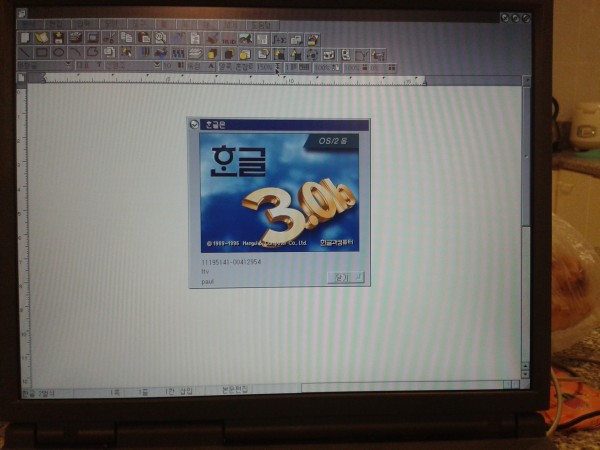
Task: Click the monitor-shaped preview icon
Action: click(92, 38)
